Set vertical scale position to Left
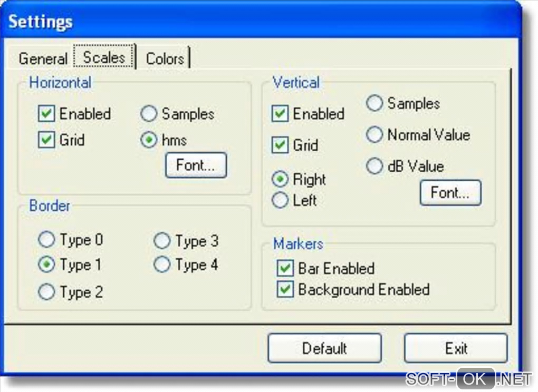The width and height of the screenshot is (538, 392). click(280, 200)
